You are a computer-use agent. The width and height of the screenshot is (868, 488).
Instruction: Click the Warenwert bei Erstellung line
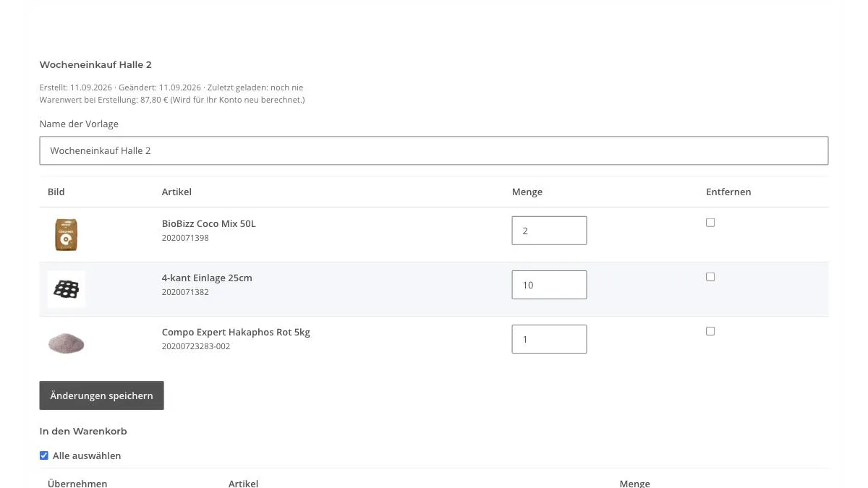172,100
